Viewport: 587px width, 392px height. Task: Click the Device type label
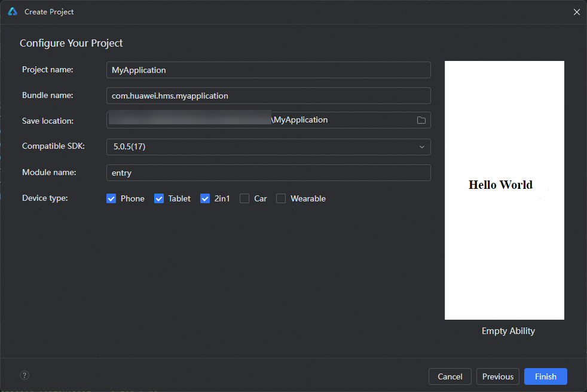[45, 198]
